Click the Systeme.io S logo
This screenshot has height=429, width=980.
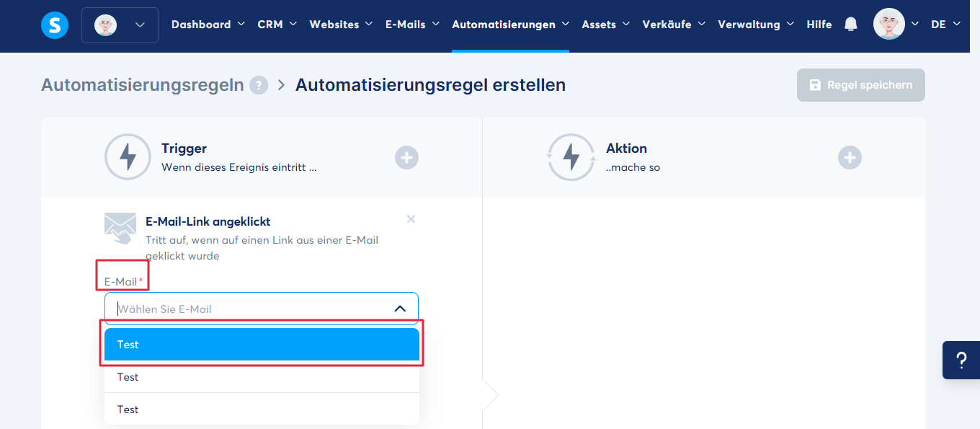point(55,25)
